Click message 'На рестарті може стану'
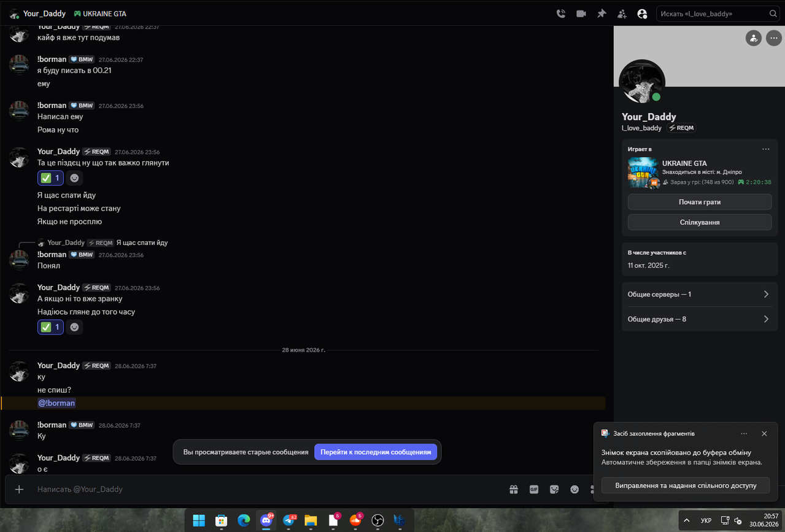Image resolution: width=785 pixels, height=532 pixels. point(79,208)
